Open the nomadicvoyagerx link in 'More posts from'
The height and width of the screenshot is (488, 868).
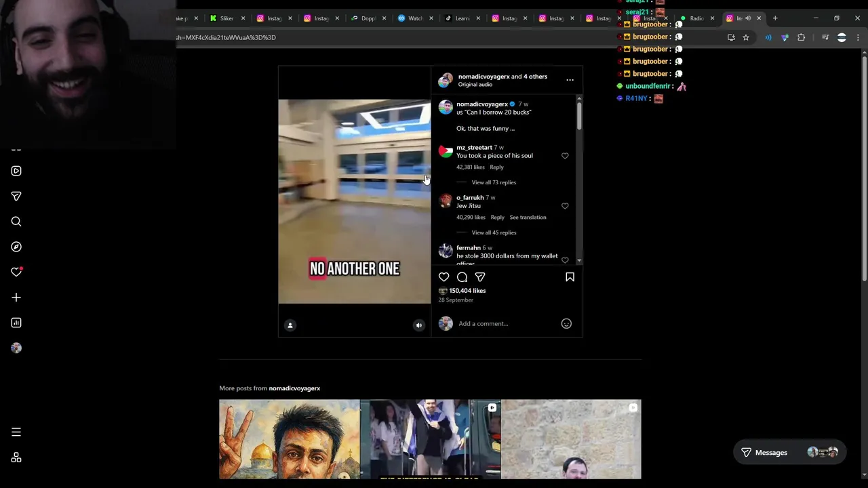tap(294, 388)
